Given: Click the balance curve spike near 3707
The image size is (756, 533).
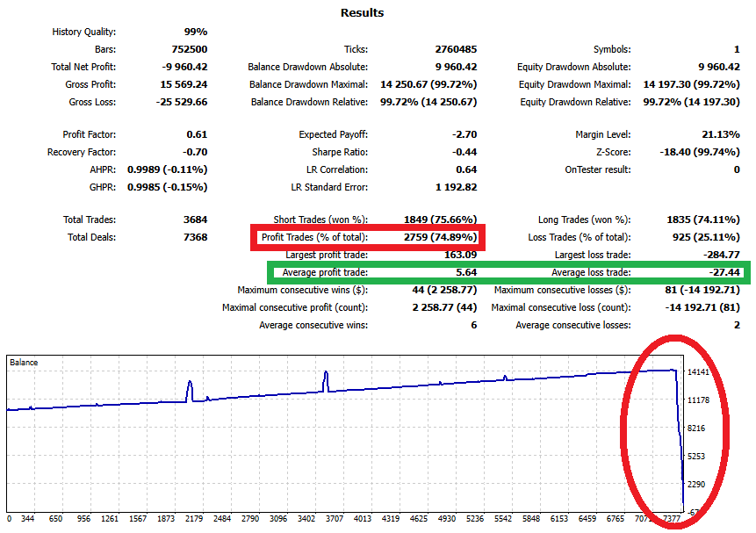Looking at the screenshot, I should [327, 378].
